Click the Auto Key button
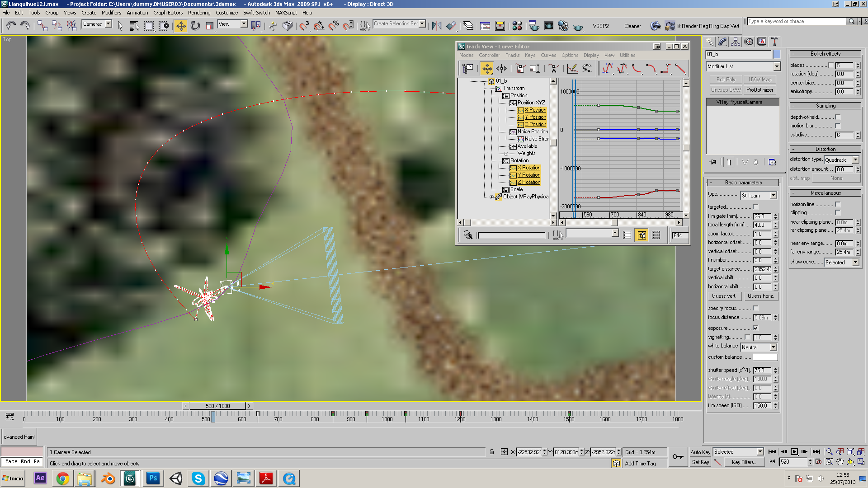 tap(700, 452)
